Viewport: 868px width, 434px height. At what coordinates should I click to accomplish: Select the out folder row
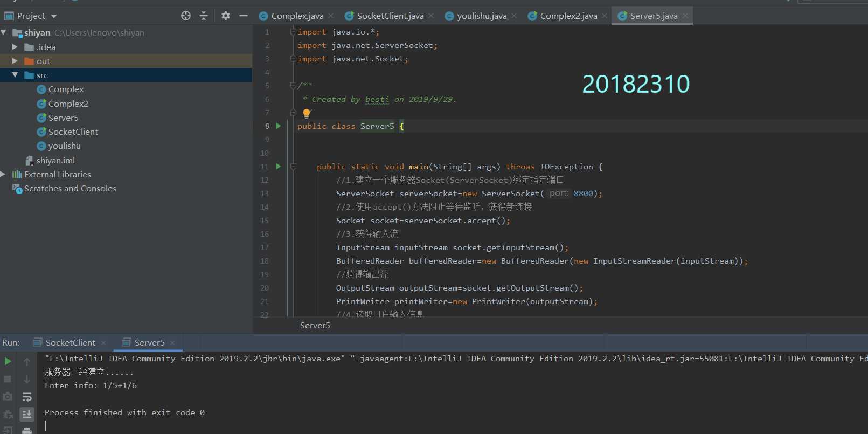pyautogui.click(x=126, y=61)
